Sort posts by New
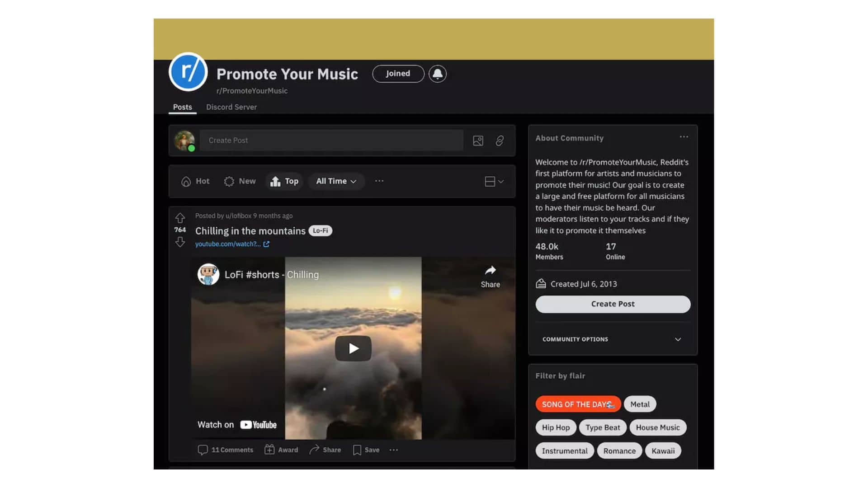The image size is (868, 488). pyautogui.click(x=240, y=181)
